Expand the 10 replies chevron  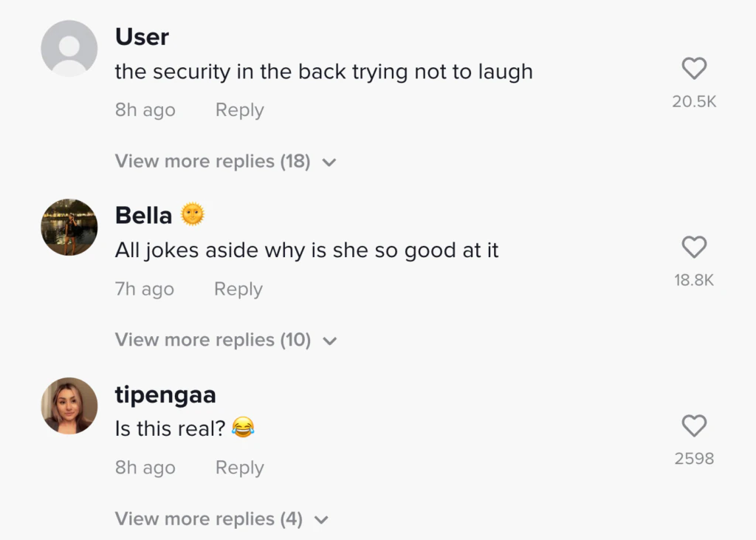(330, 341)
